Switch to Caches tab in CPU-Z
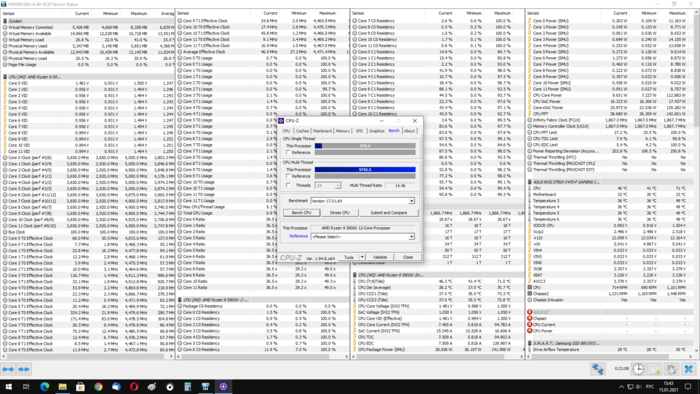Screen dimensions: 700x394 302,131
